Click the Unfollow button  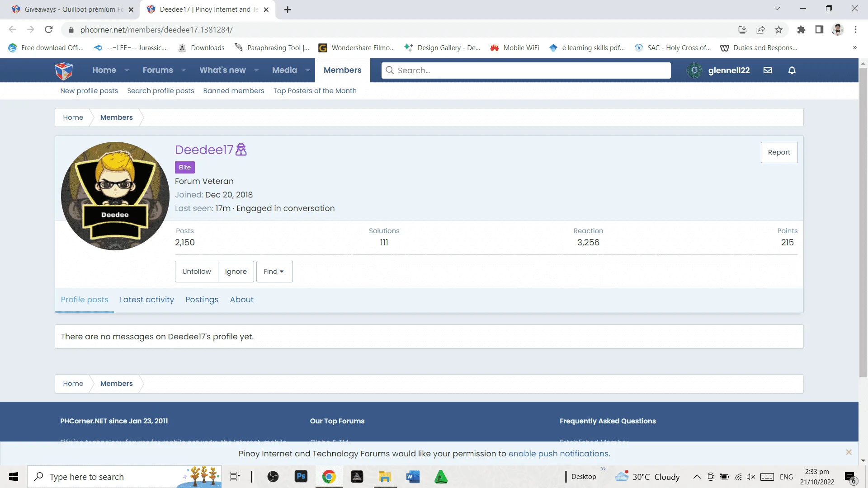coord(197,272)
